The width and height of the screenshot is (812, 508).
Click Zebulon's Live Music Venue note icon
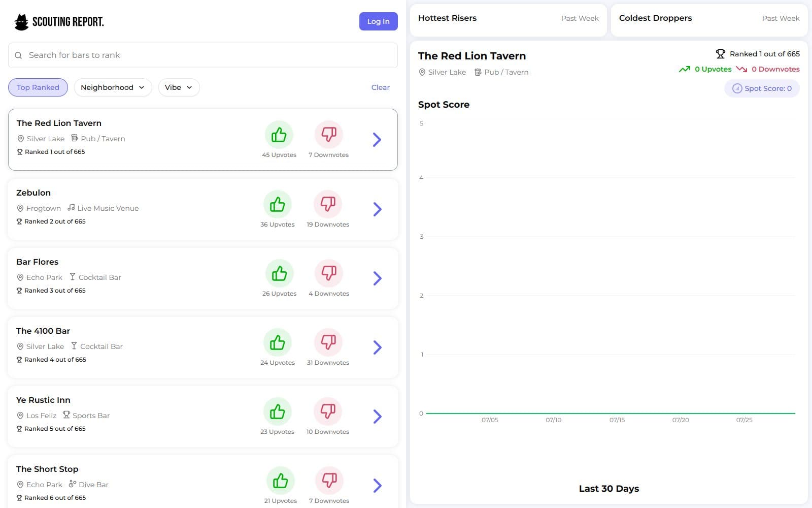(x=71, y=207)
